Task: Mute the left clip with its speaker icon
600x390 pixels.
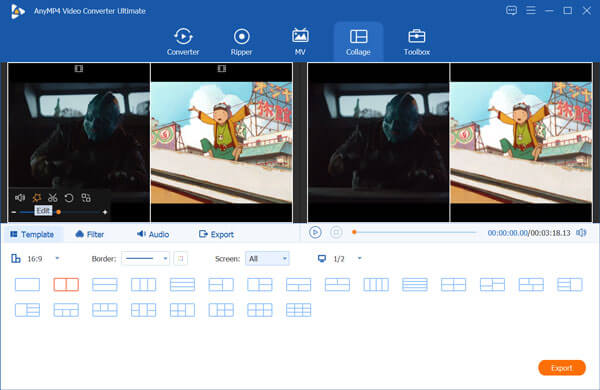Action: tap(20, 197)
